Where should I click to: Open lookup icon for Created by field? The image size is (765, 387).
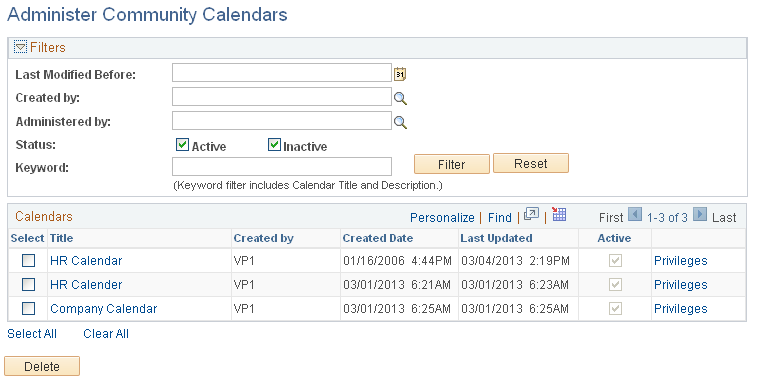(400, 98)
